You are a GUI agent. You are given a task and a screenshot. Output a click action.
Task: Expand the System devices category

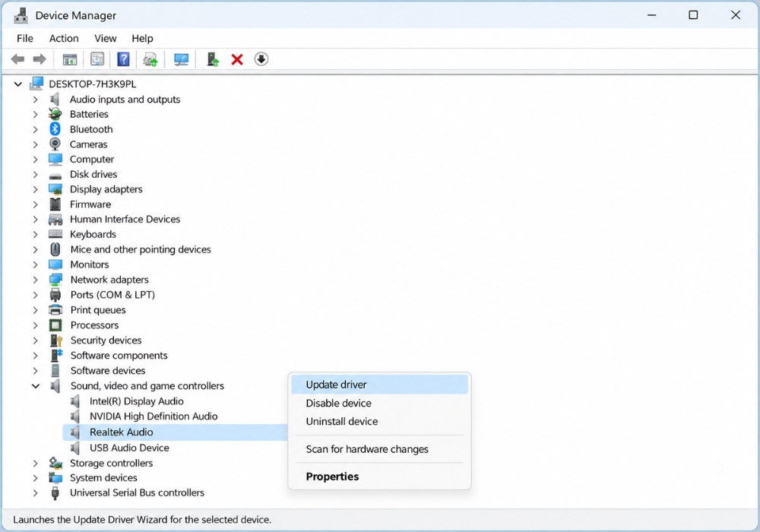click(35, 478)
